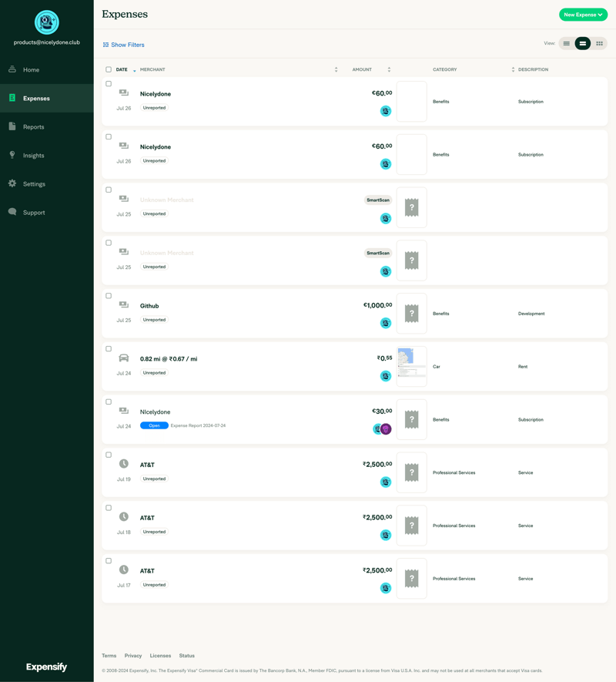Select all expenses with the header checkbox
The width and height of the screenshot is (616, 682).
tap(109, 69)
